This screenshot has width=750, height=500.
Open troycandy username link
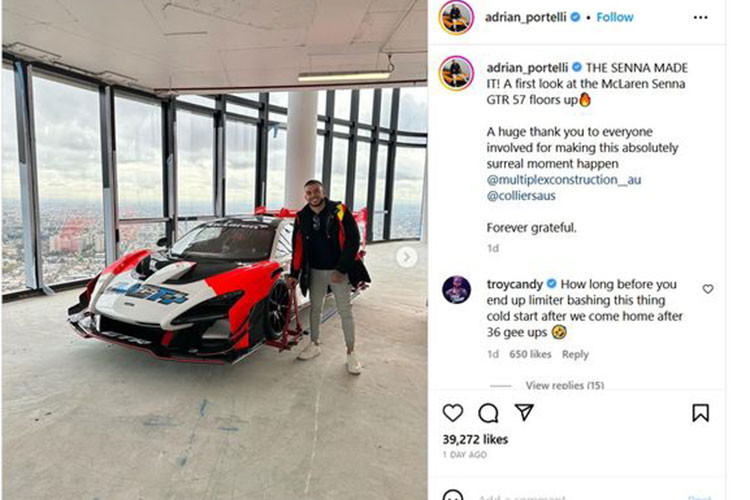pos(515,284)
